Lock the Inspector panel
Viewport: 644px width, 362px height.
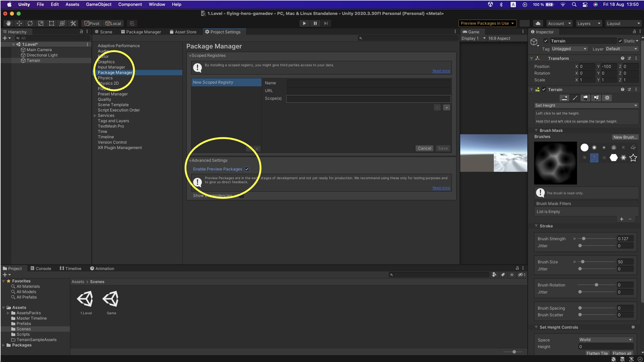(x=634, y=32)
